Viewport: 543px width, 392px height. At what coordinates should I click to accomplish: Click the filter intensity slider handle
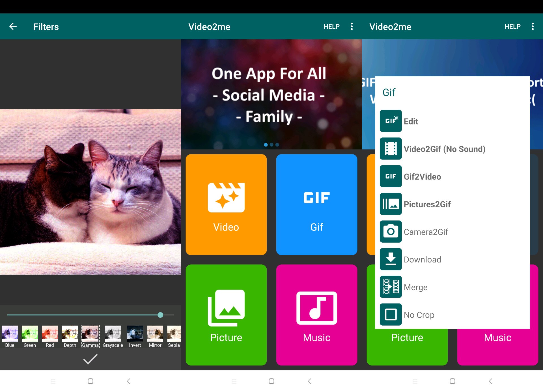point(160,315)
